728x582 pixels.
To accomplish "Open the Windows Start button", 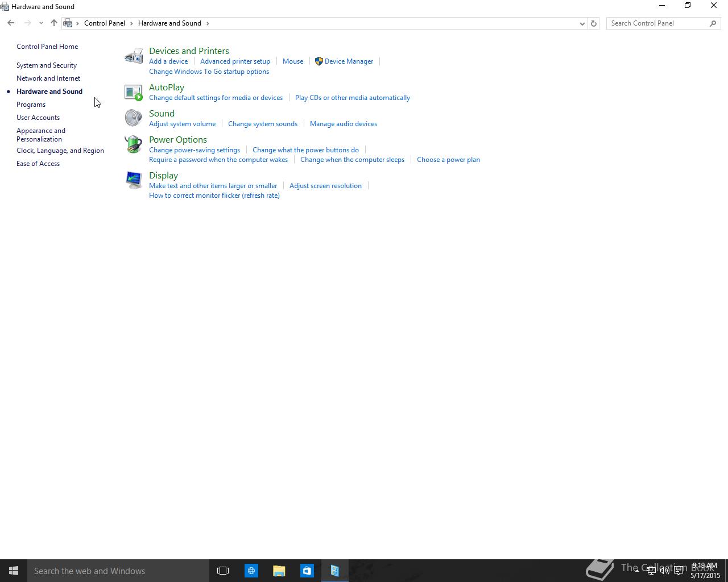I will coord(14,571).
